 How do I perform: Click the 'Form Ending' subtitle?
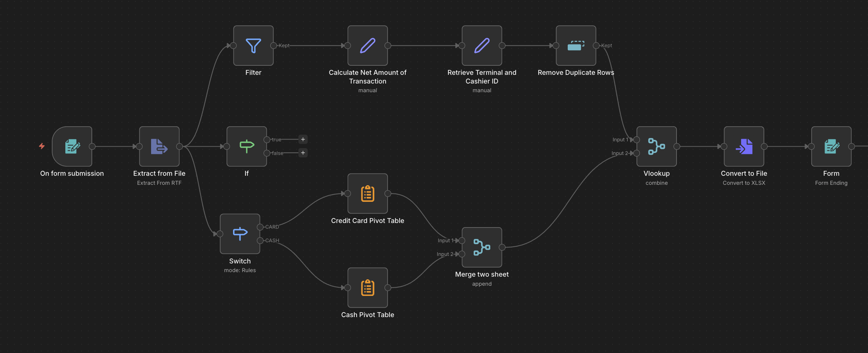tap(831, 183)
